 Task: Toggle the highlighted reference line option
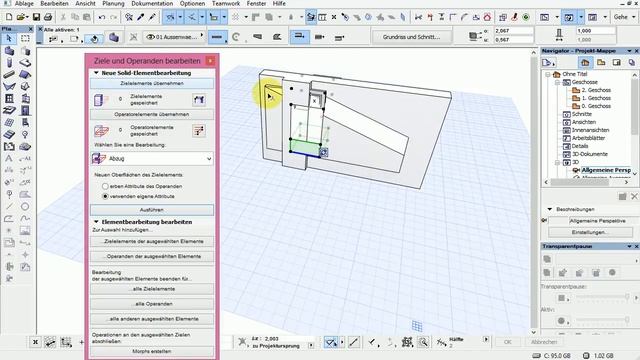pos(300,37)
